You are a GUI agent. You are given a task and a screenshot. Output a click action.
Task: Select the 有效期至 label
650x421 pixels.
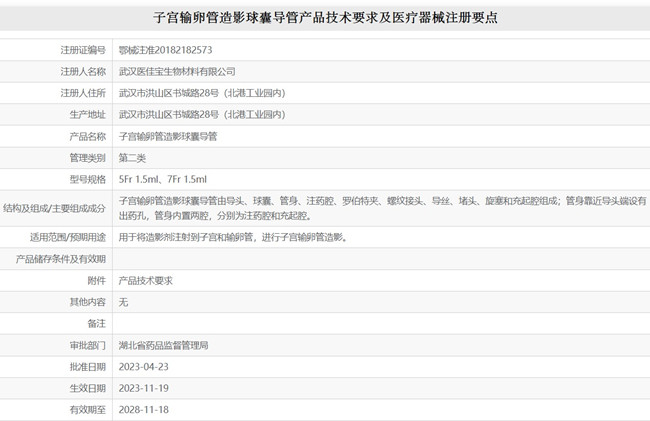point(88,410)
